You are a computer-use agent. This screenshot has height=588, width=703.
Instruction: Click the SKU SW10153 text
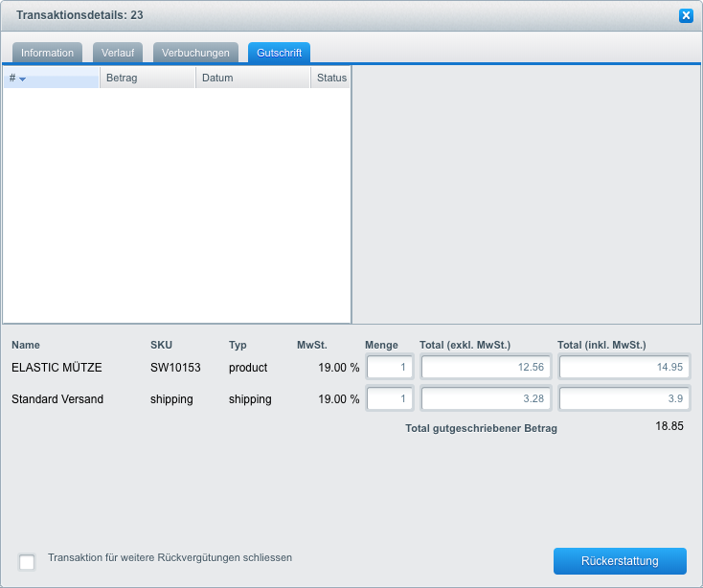pyautogui.click(x=175, y=368)
